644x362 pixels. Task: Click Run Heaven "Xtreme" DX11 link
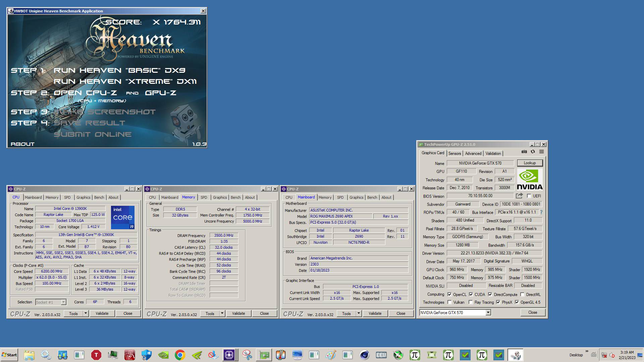[x=125, y=81]
